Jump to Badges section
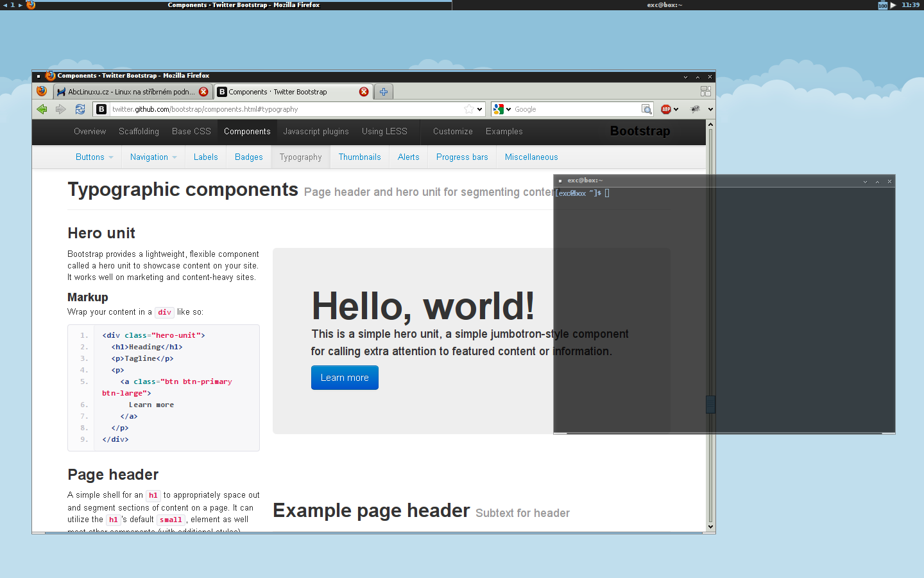924x578 pixels. point(249,157)
